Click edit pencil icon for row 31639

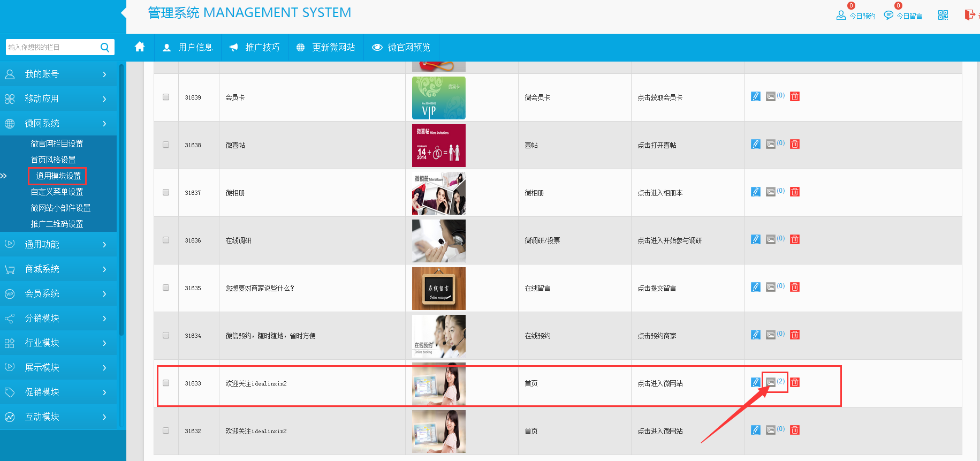pyautogui.click(x=755, y=97)
